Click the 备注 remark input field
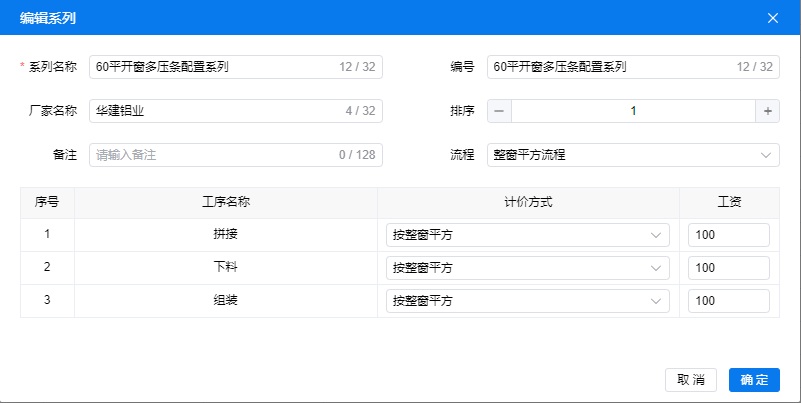The height and width of the screenshot is (403, 801). coord(212,155)
